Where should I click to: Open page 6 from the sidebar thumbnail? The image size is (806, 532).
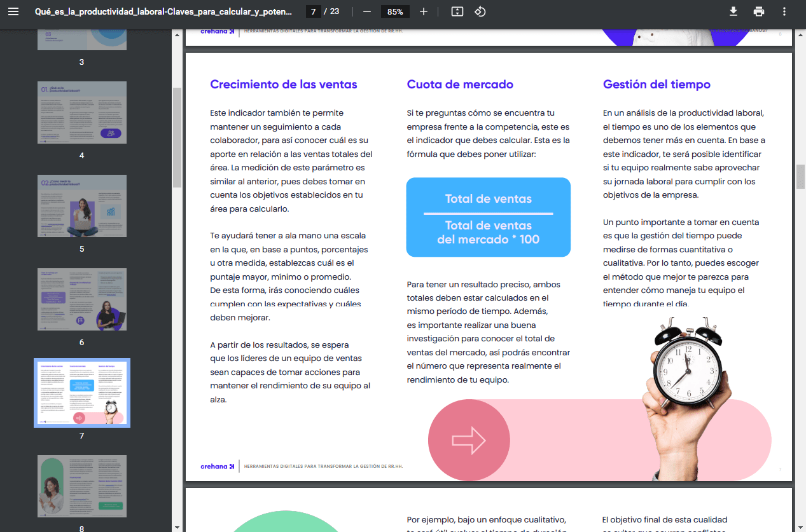82,299
